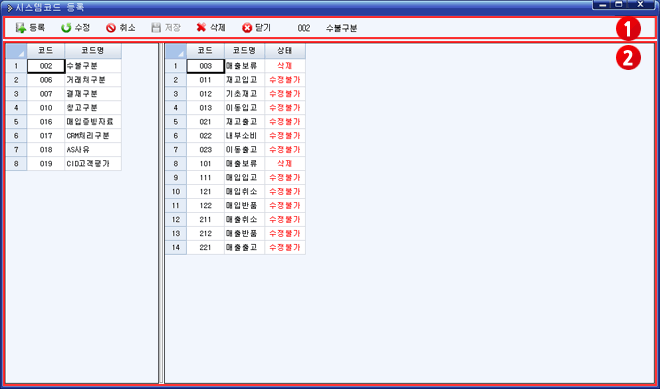
Task: Select code cell 019
Action: [x=46, y=163]
